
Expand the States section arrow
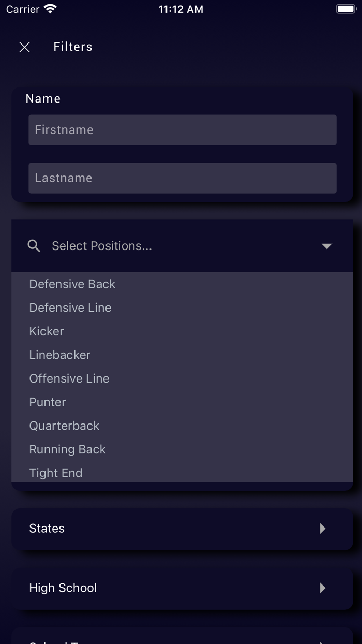(x=323, y=529)
